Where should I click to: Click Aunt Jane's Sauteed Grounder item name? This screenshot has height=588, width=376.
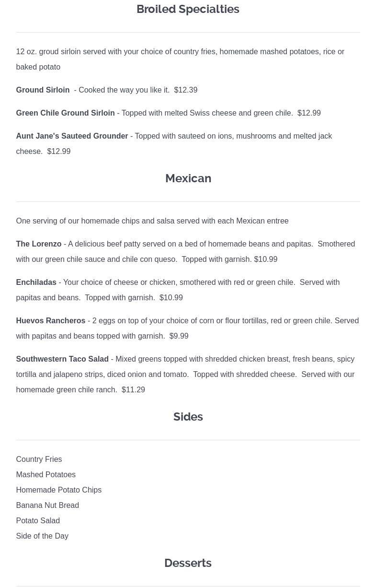pos(72,136)
